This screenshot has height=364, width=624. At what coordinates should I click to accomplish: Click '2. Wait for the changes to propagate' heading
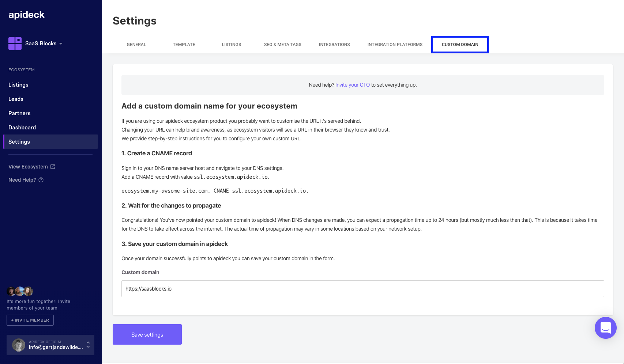pyautogui.click(x=171, y=205)
